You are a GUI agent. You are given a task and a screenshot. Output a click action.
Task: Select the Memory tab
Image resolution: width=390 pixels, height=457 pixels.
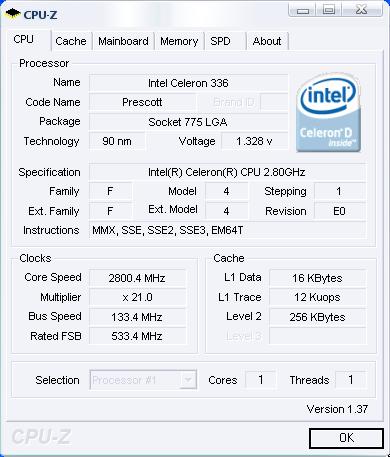pyautogui.click(x=179, y=41)
